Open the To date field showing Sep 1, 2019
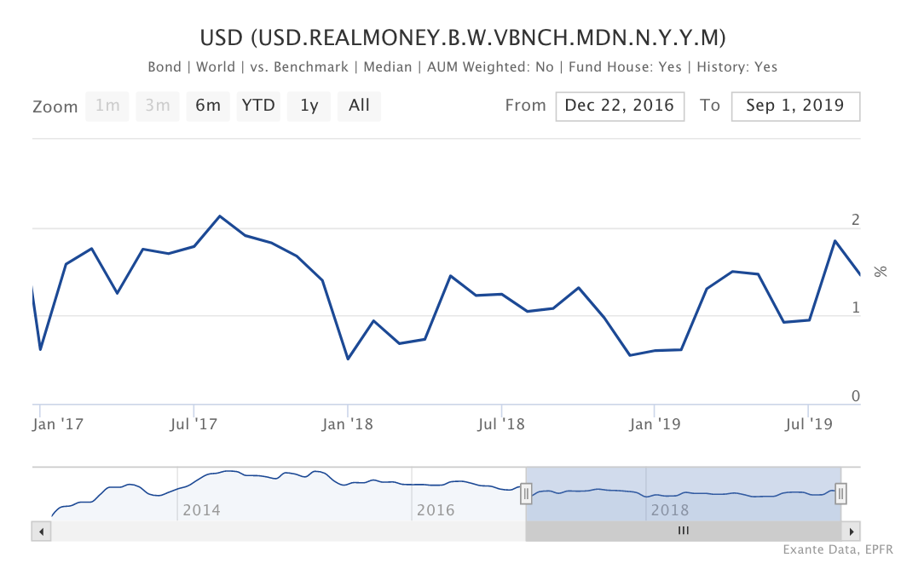 795,106
